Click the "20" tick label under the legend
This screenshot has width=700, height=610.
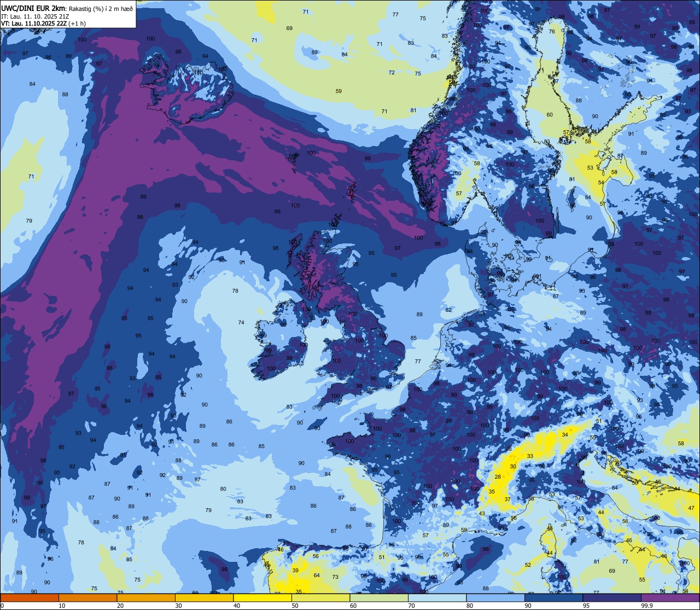point(120,606)
